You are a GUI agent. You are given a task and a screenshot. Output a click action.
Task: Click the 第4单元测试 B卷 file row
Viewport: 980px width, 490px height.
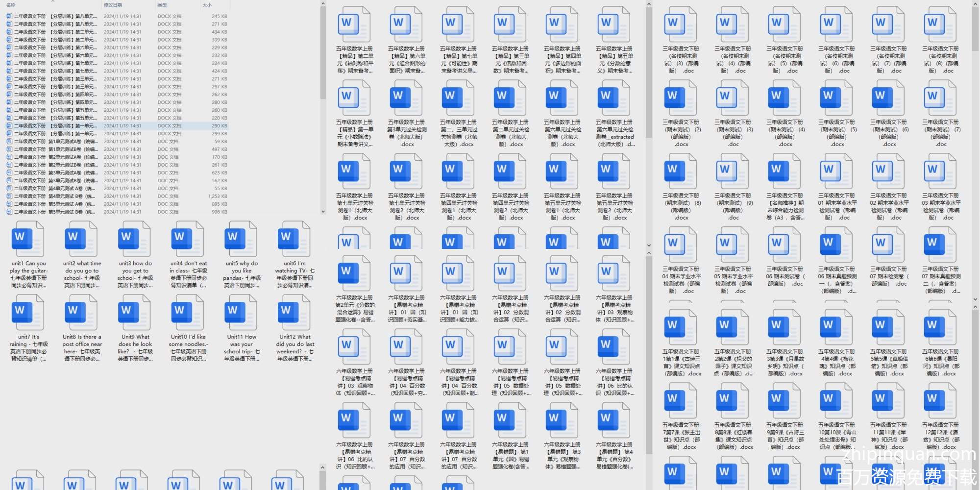[x=117, y=196]
